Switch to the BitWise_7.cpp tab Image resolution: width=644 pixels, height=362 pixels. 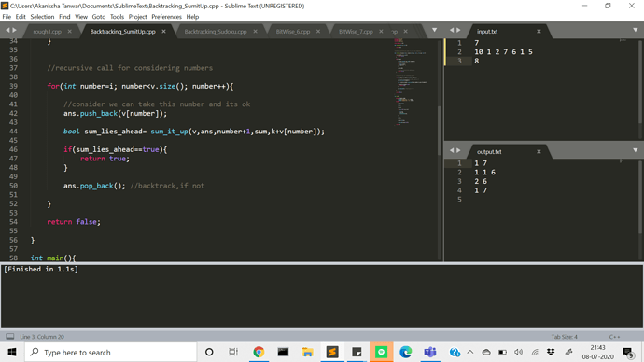[356, 31]
